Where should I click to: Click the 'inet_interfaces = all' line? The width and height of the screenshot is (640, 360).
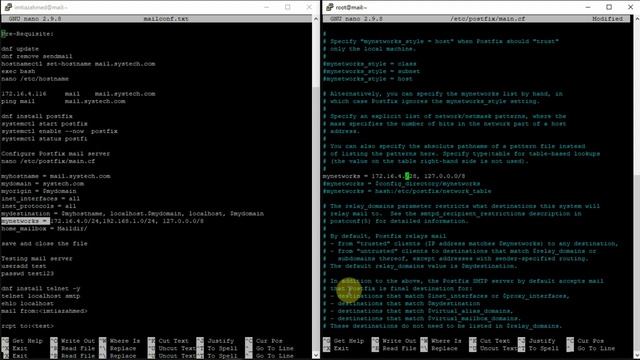(40, 199)
